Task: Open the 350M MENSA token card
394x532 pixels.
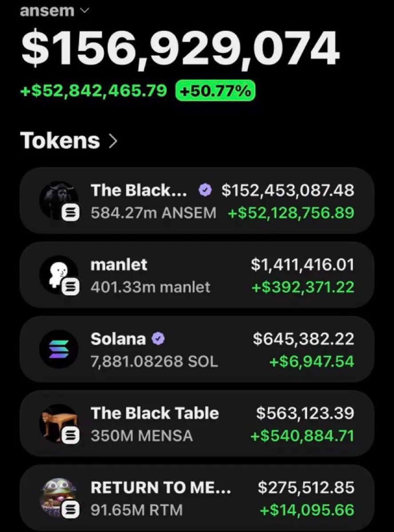Action: point(197,423)
